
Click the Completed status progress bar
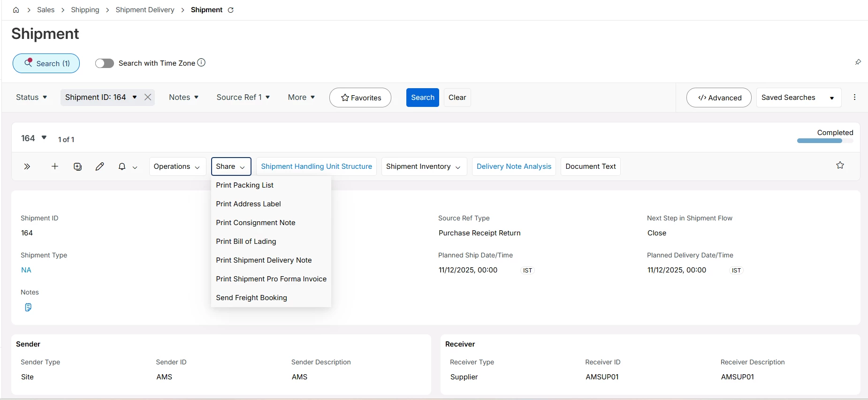[824, 141]
